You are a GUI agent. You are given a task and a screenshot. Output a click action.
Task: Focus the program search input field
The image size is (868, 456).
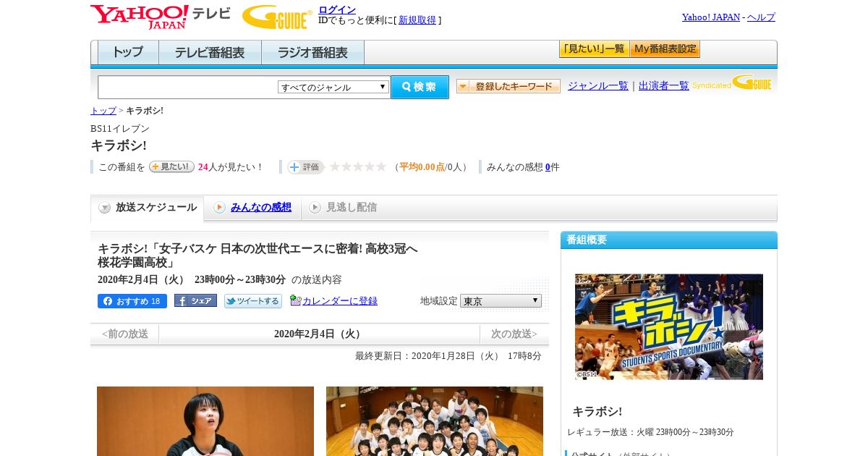pyautogui.click(x=187, y=87)
